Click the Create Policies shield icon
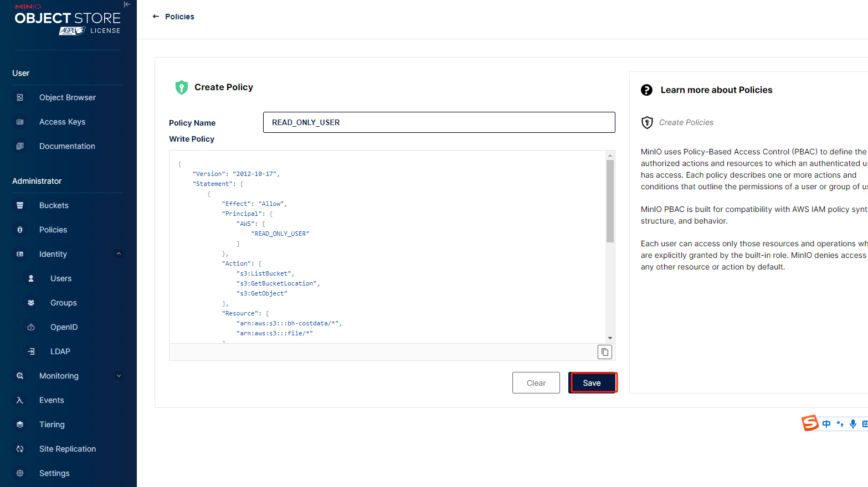The width and height of the screenshot is (868, 487). [x=647, y=122]
